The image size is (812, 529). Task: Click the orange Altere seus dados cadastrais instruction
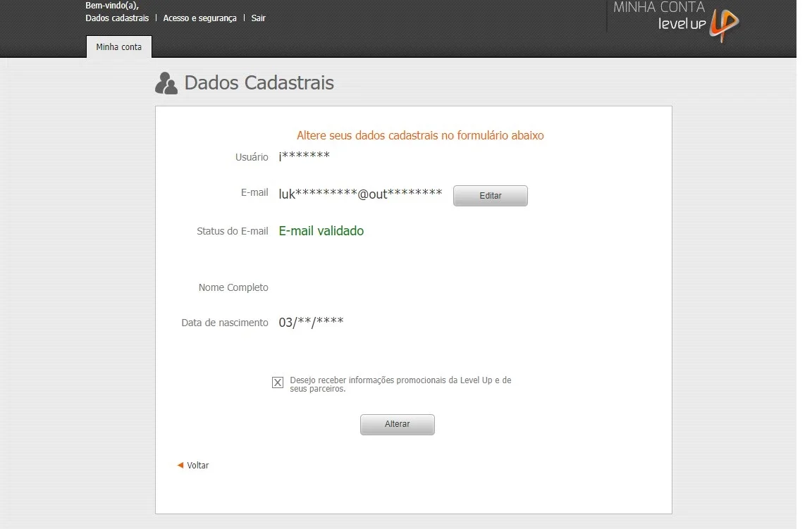coord(420,135)
